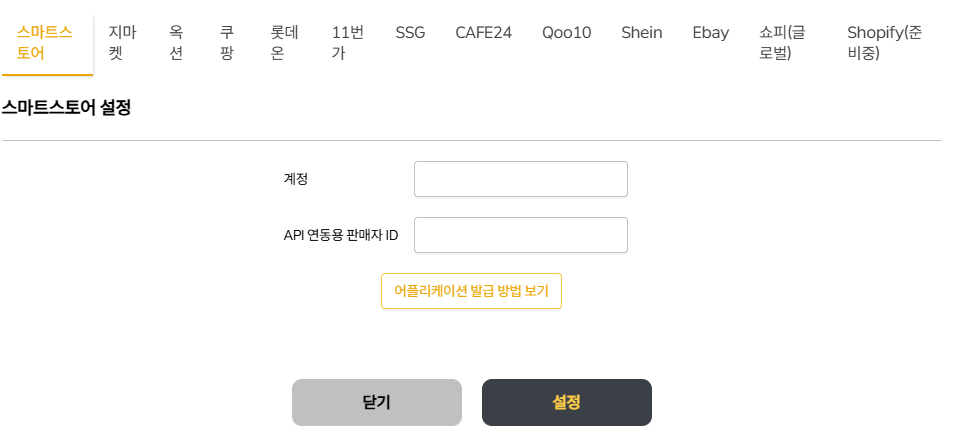Screen dimensions: 957x437
Task: Click the API 연동용 판매자 ID label
Action: tap(341, 235)
